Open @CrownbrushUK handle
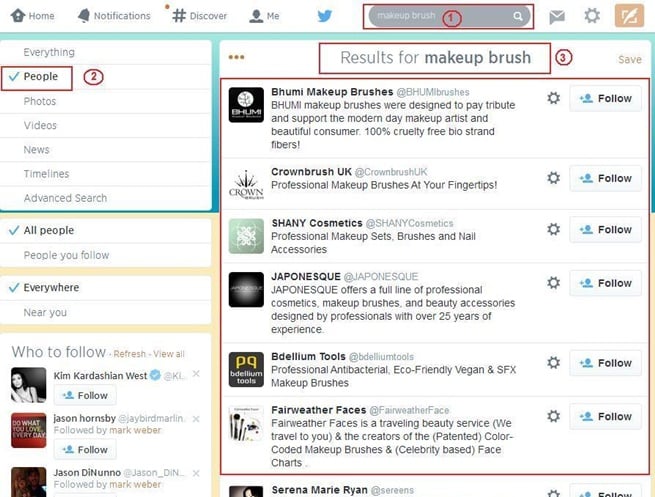Viewport: 655px width, 497px height. pos(391,172)
